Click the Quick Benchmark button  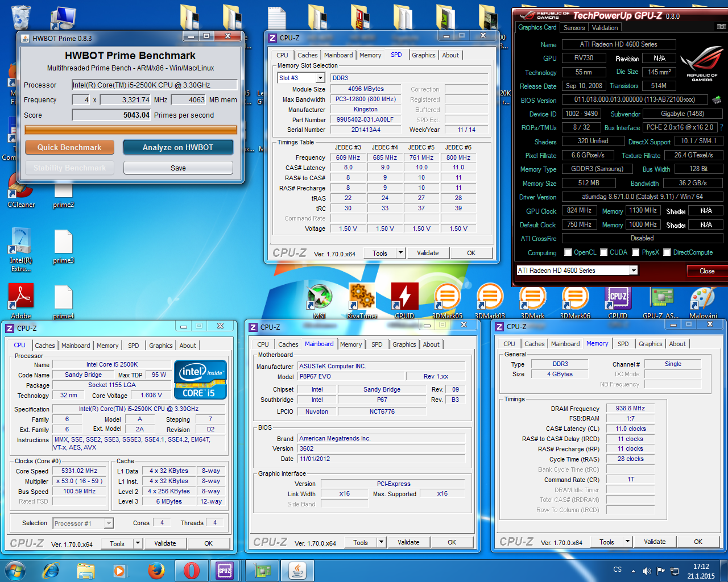coord(69,147)
